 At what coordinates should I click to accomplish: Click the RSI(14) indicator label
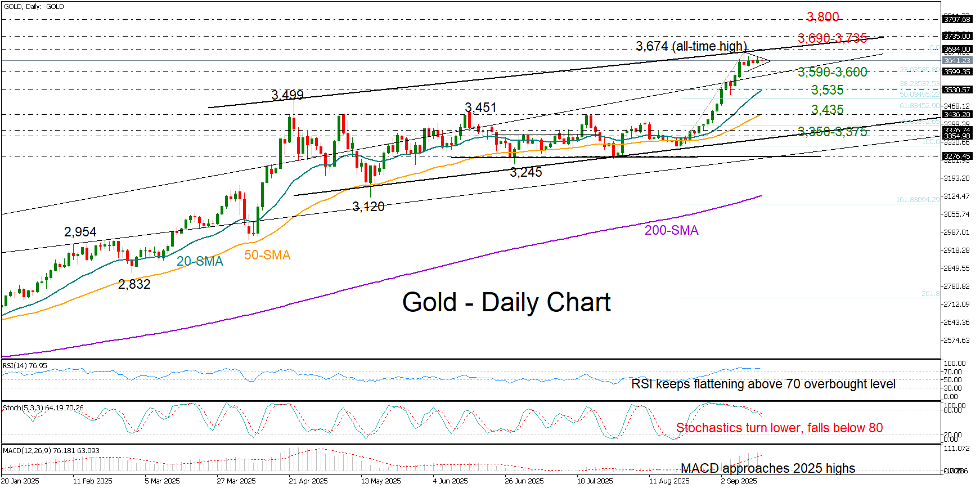tap(25, 366)
